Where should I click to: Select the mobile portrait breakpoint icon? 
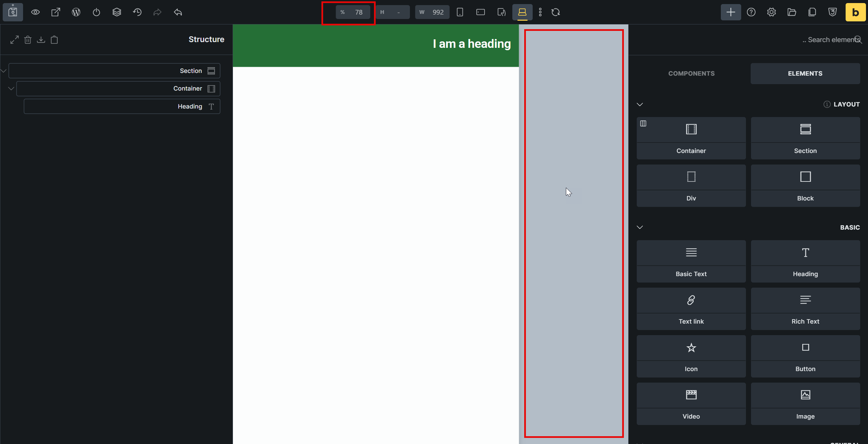point(460,12)
